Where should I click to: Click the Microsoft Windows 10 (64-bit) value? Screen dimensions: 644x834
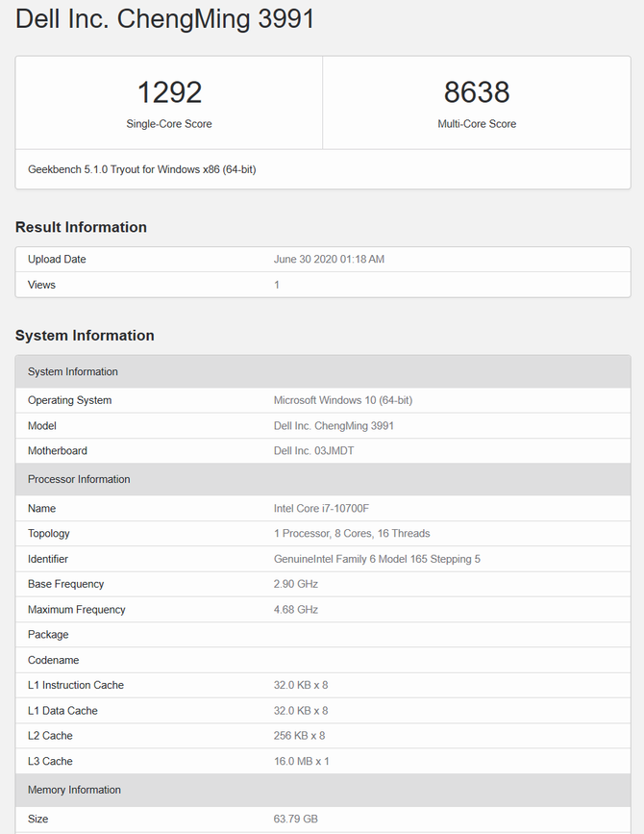[343, 400]
